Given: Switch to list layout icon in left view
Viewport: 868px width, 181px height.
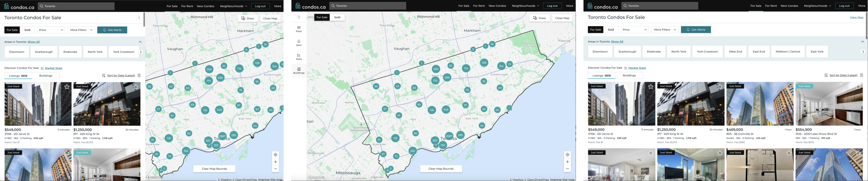Looking at the screenshot, I should [x=139, y=75].
